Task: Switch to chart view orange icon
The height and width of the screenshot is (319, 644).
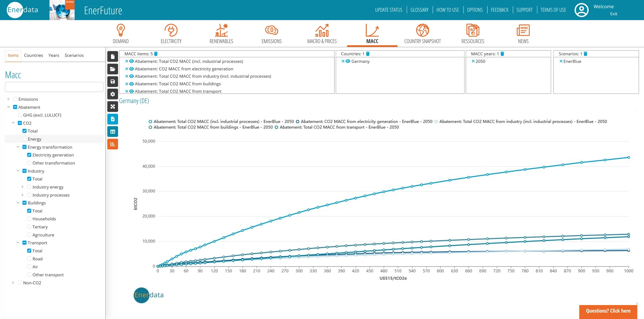Action: click(113, 144)
